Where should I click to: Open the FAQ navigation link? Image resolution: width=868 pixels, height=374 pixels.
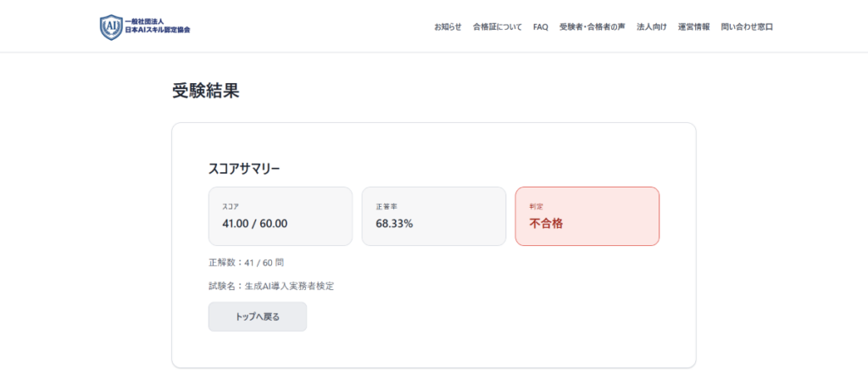click(x=541, y=27)
